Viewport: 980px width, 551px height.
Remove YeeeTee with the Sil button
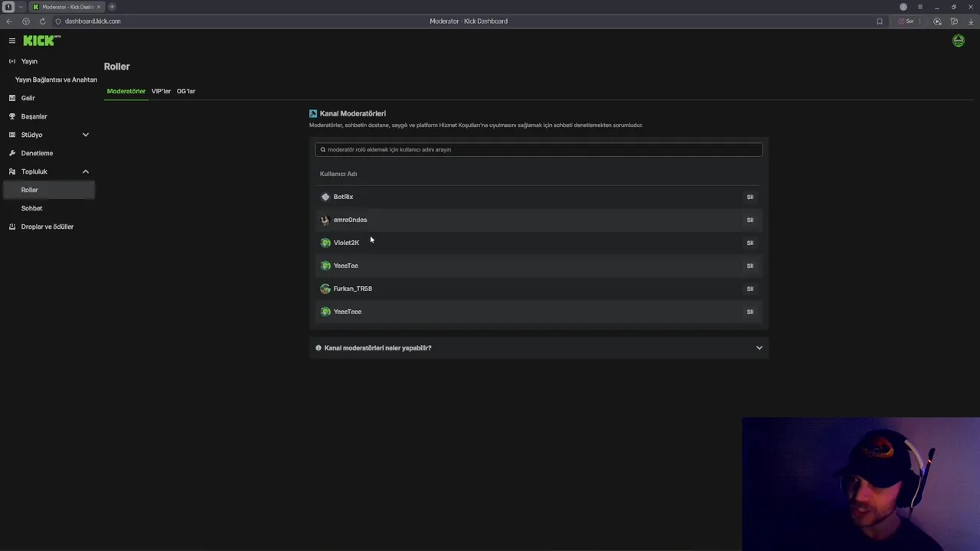pos(750,266)
